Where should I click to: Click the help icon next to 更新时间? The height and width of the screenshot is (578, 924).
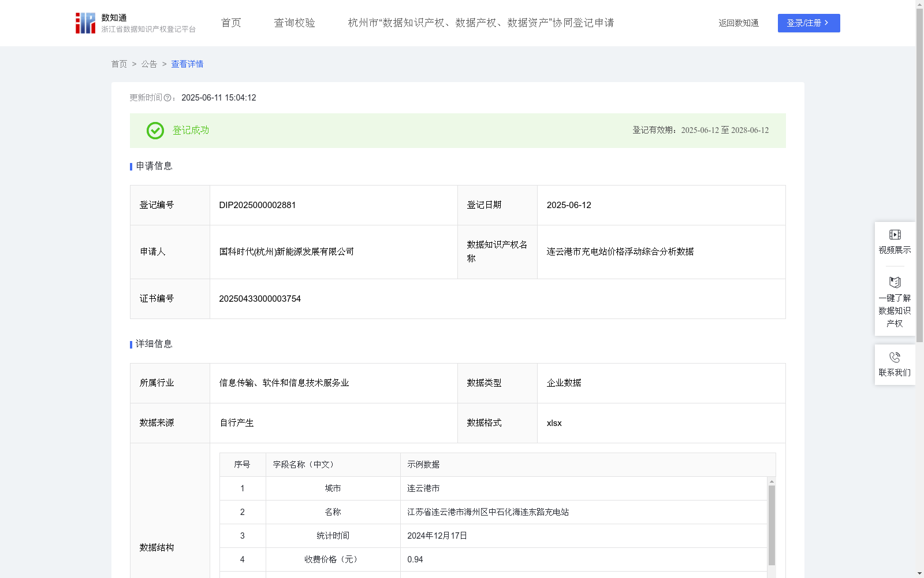[x=168, y=98]
